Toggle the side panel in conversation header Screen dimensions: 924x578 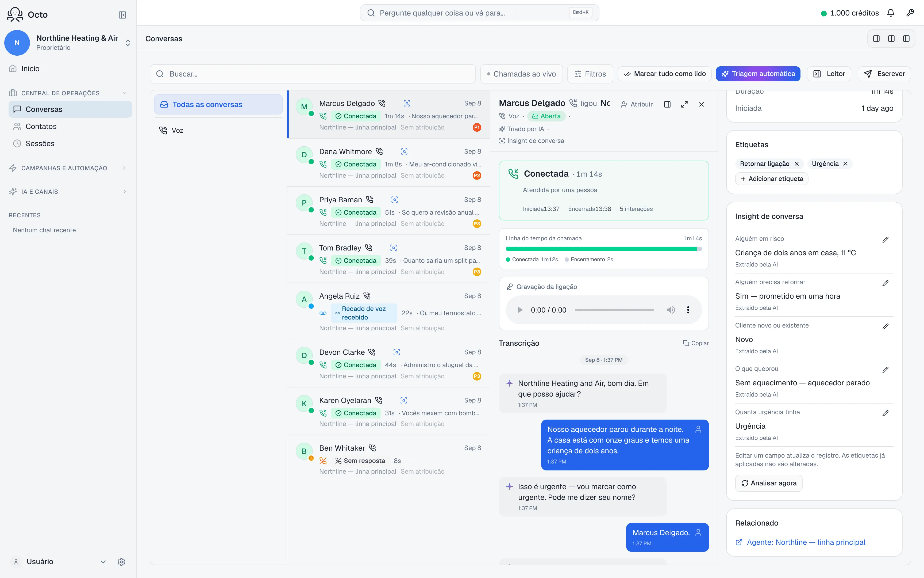tap(667, 104)
